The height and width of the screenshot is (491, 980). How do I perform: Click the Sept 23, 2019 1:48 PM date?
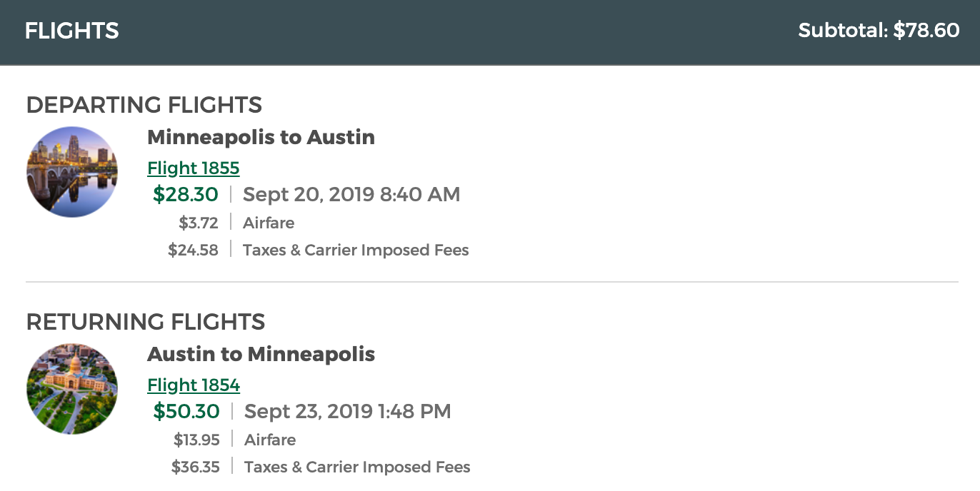point(348,411)
